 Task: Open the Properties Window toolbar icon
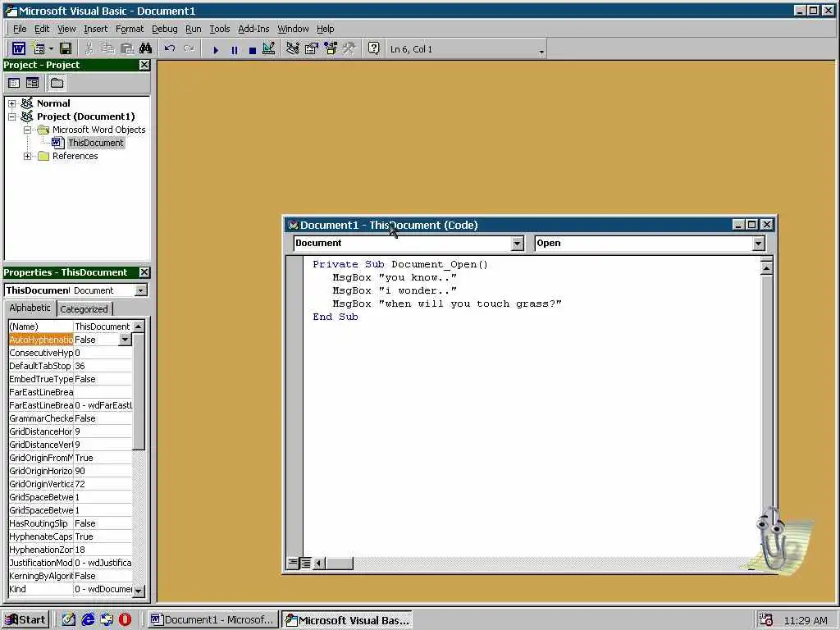(x=311, y=48)
